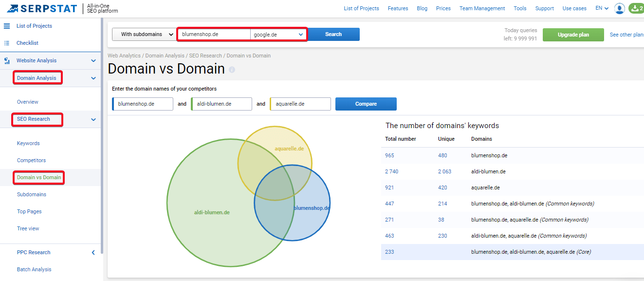Click the blue Search button
The width and height of the screenshot is (644, 281).
[333, 34]
